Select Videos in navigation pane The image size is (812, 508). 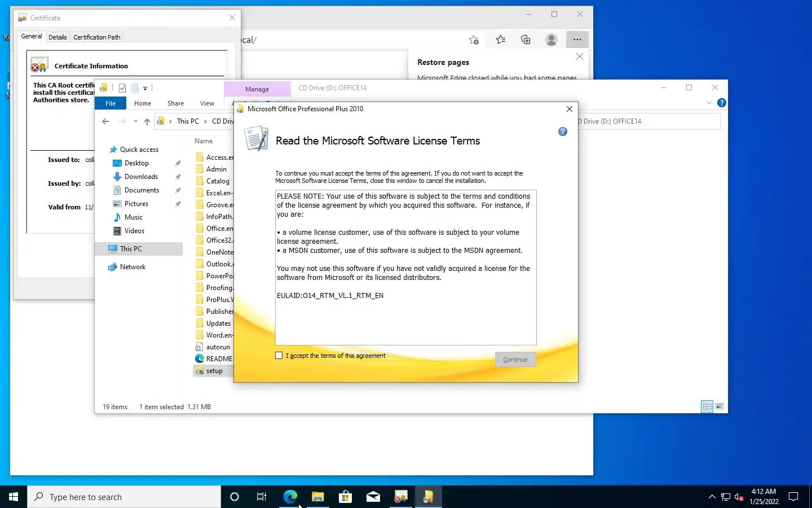pyautogui.click(x=134, y=231)
